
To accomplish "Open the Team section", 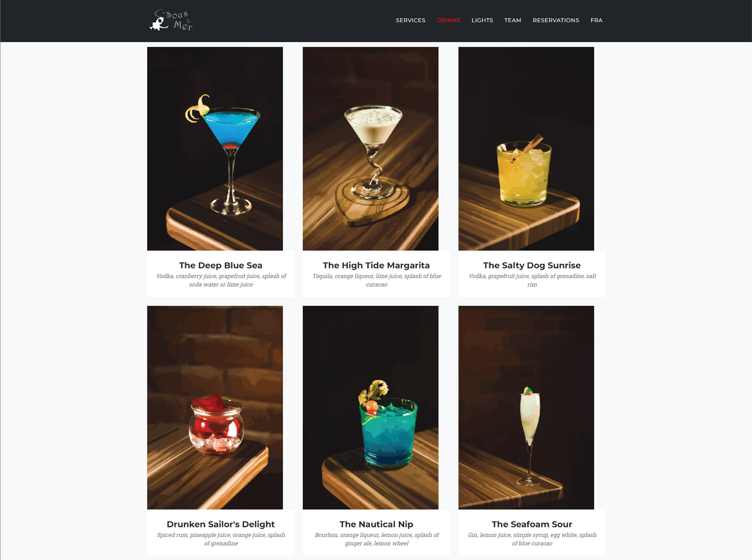I will pos(513,20).
